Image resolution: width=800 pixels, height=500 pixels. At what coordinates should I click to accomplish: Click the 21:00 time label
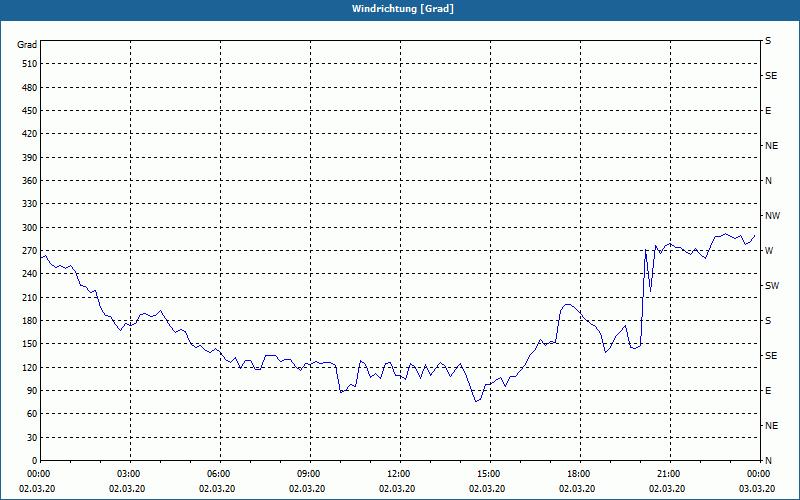[667, 474]
